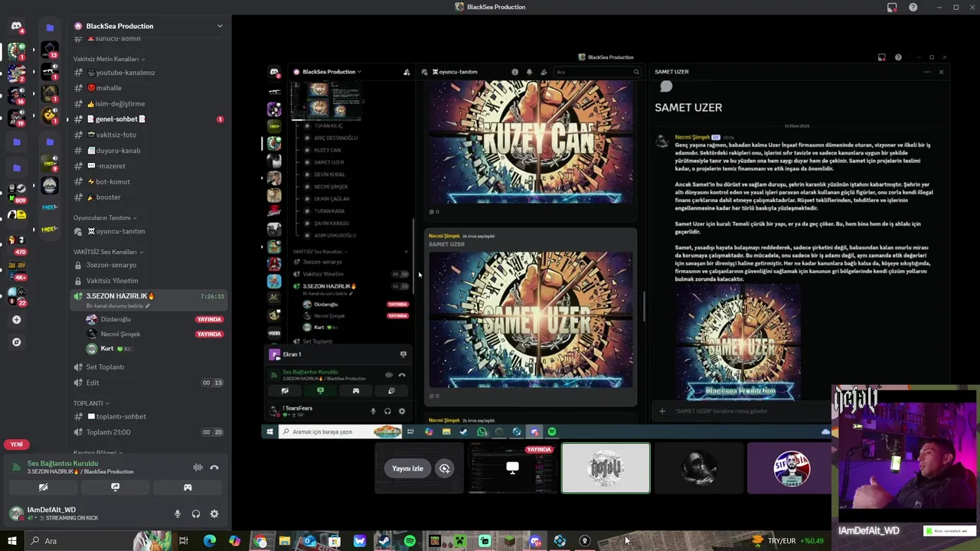Collapse VAKİTSİZ Ses Kanalları category
This screenshot has height=551, width=980.
click(108, 252)
